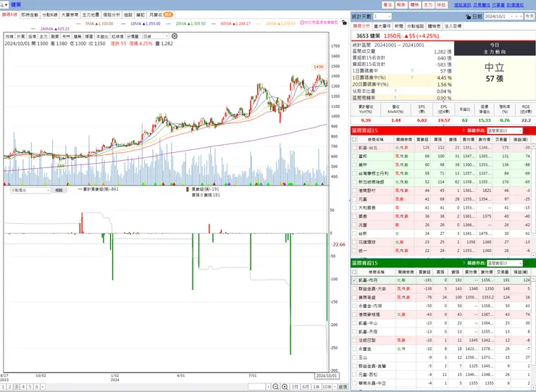Click the zoom in magnifier icon
The width and height of the screenshot is (536, 392).
(285, 387)
